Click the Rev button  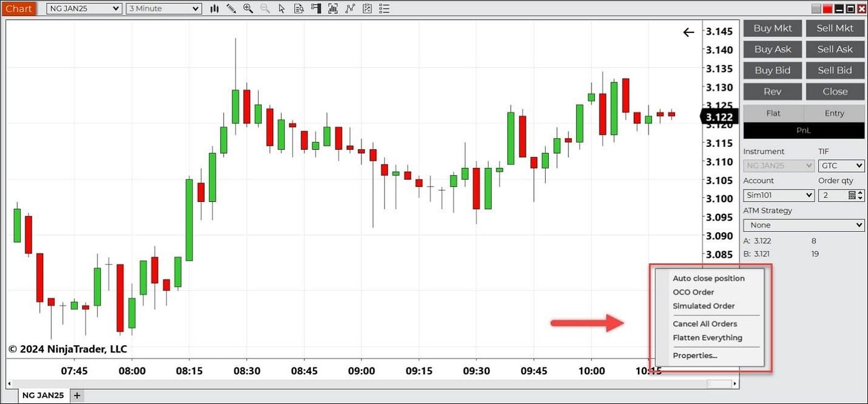[x=773, y=91]
